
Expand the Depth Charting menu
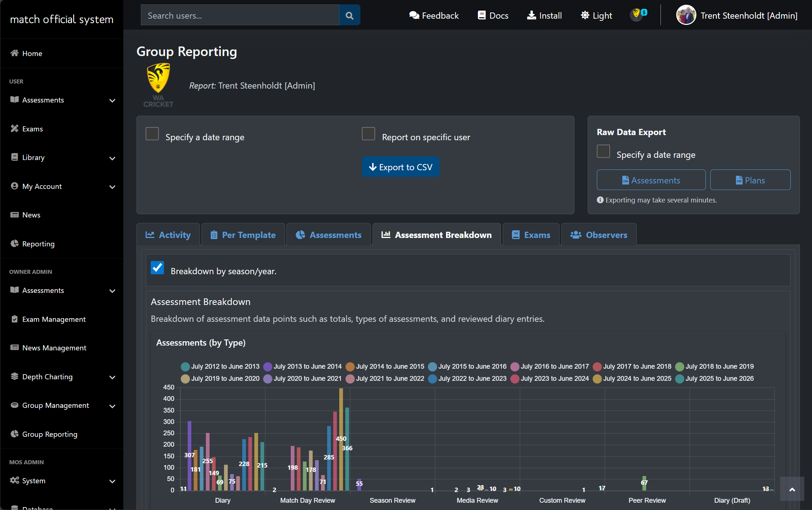(x=112, y=377)
